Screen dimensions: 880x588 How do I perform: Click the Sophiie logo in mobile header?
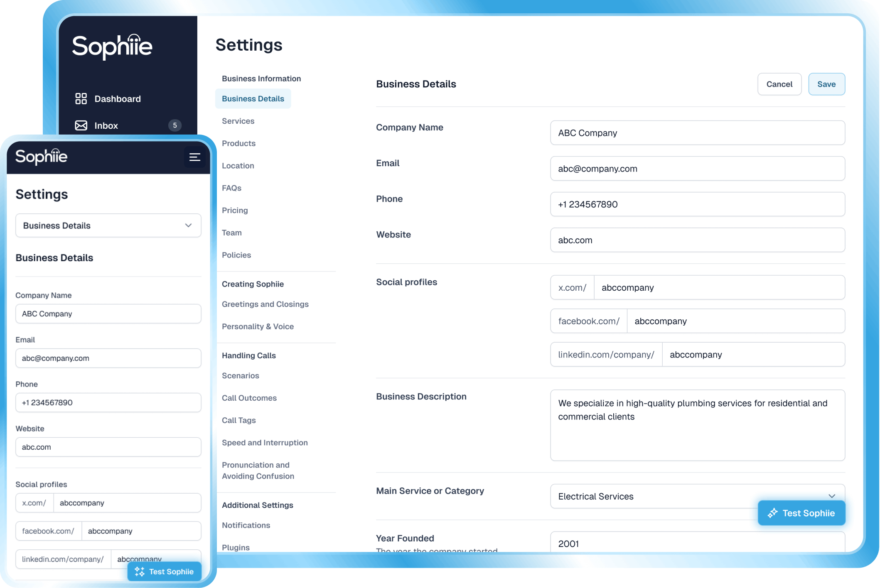click(42, 157)
